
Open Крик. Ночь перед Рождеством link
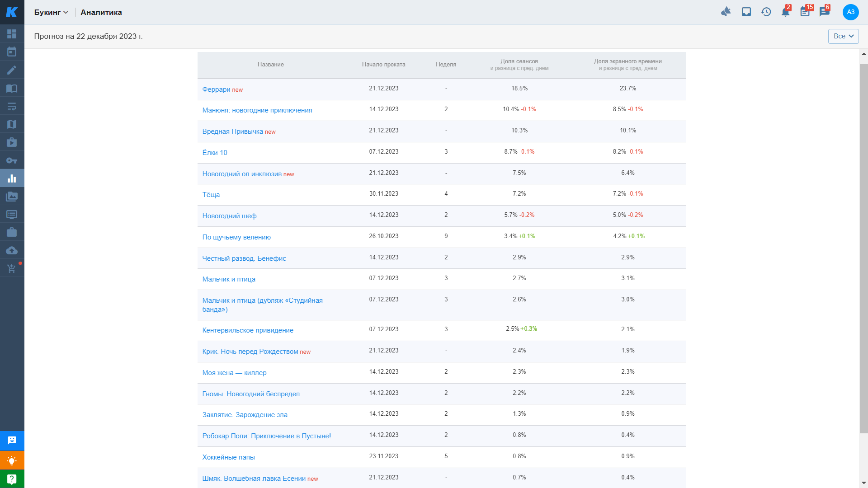click(250, 352)
